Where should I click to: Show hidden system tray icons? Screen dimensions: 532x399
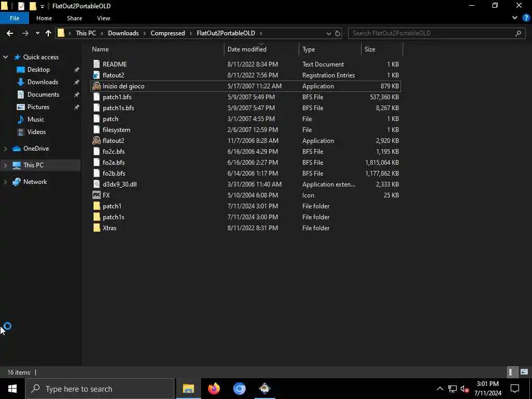440,389
